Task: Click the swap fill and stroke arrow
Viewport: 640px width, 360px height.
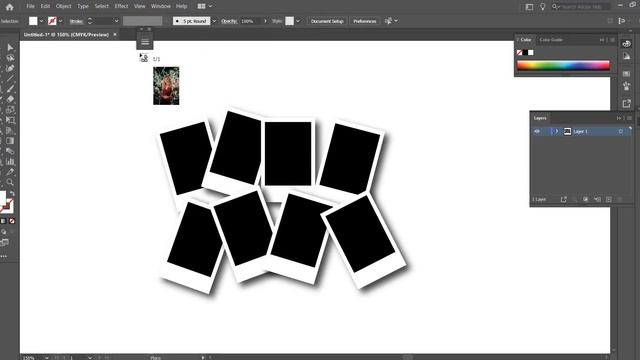Action: pos(12,193)
